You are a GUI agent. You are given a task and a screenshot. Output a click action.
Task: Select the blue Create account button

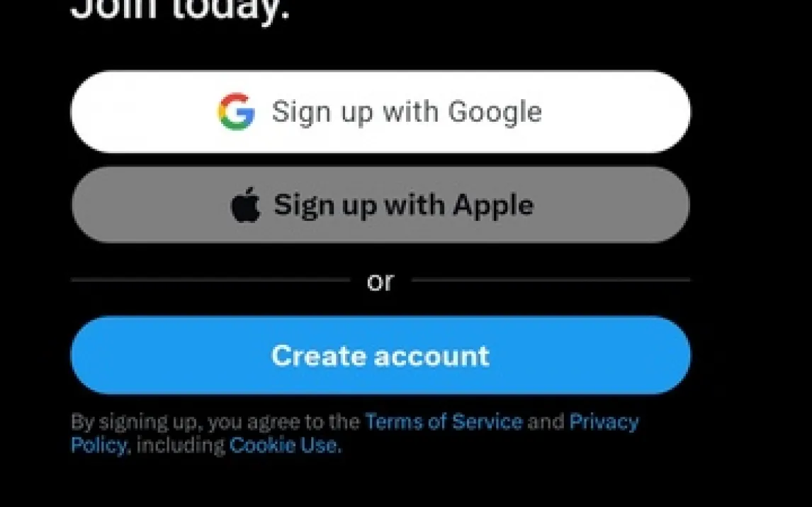click(x=380, y=355)
